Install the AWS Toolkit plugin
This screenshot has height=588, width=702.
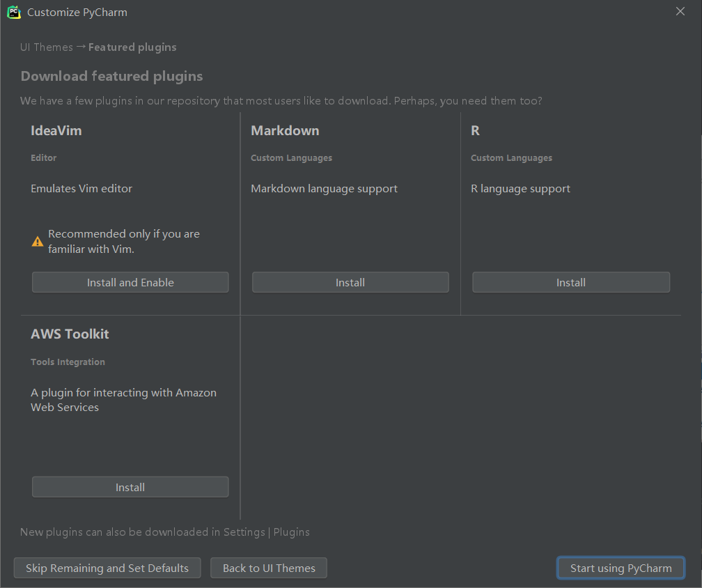[x=130, y=487]
